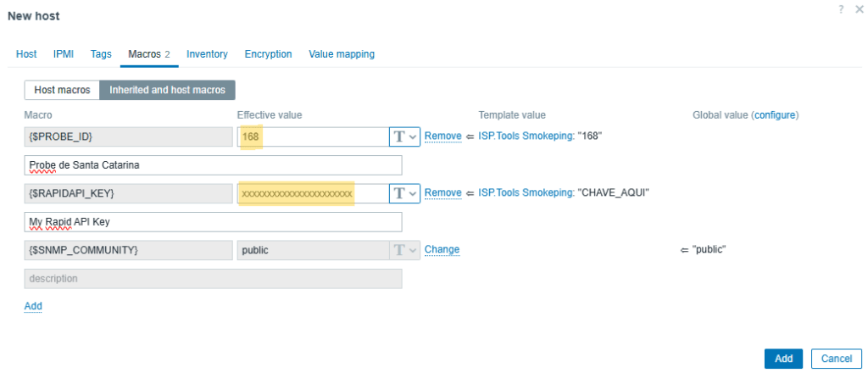
Task: Open the RAPIDAPI_KEY macro type dropdown
Action: pos(404,193)
